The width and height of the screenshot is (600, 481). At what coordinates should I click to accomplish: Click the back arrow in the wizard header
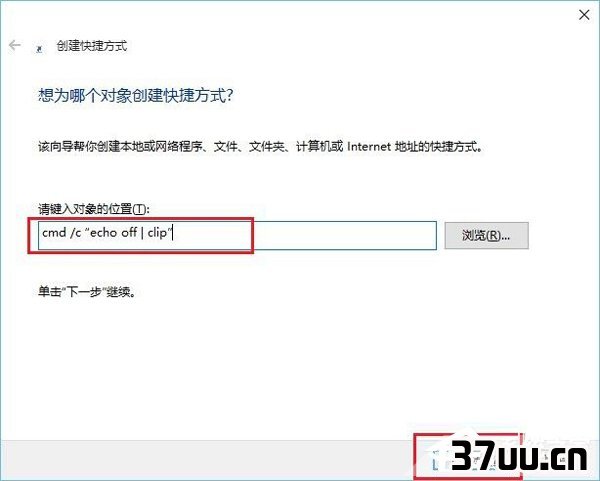point(15,46)
